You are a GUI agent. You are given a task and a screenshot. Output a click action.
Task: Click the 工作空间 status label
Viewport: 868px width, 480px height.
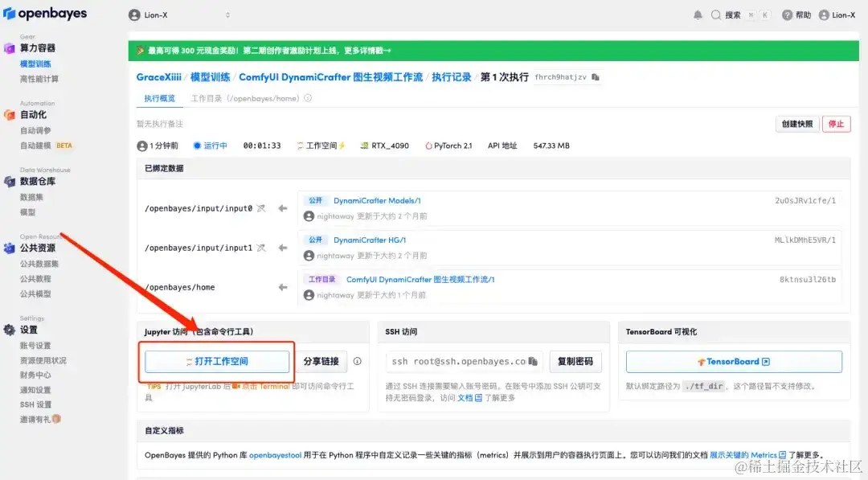tap(321, 146)
